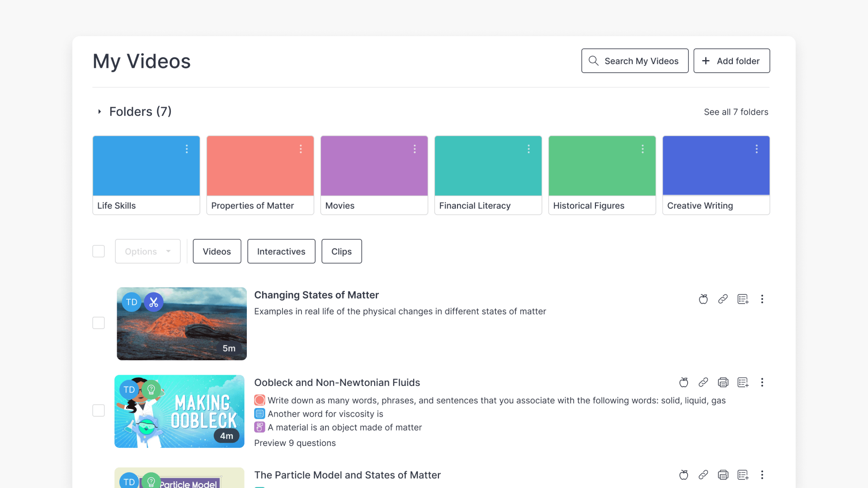Click apple icon for The Particle Model video
The width and height of the screenshot is (868, 488).
click(x=684, y=475)
